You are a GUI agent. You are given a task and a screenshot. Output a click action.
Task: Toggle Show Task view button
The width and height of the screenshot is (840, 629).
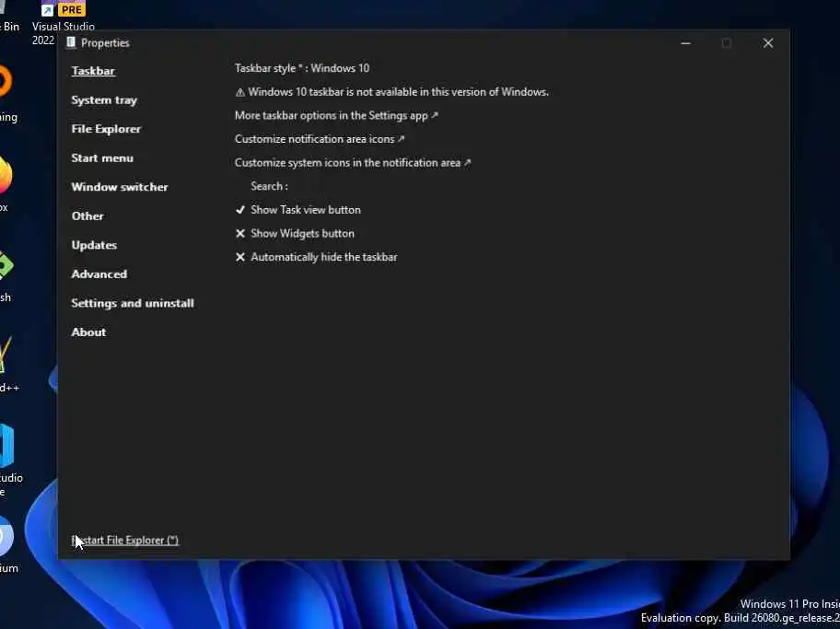pyautogui.click(x=297, y=209)
